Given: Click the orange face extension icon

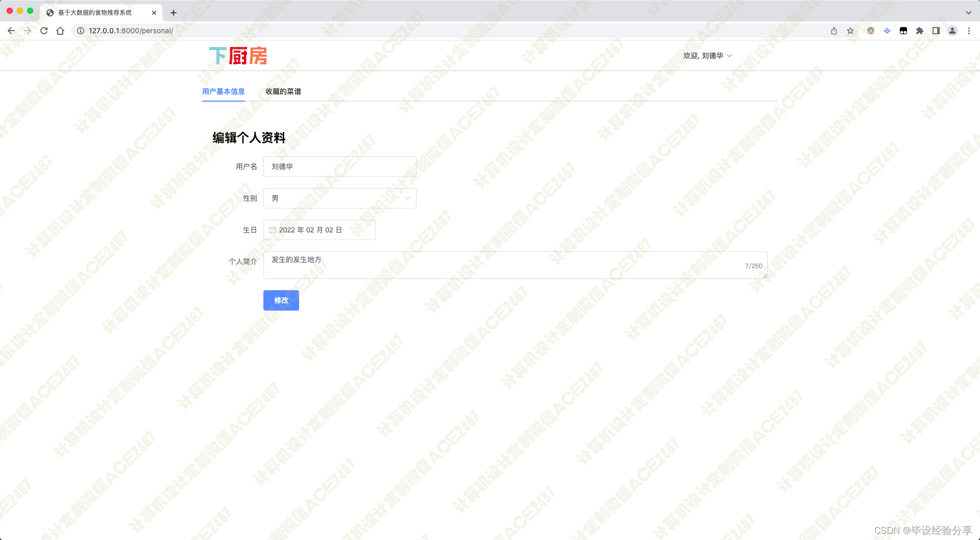Looking at the screenshot, I should pos(871,31).
